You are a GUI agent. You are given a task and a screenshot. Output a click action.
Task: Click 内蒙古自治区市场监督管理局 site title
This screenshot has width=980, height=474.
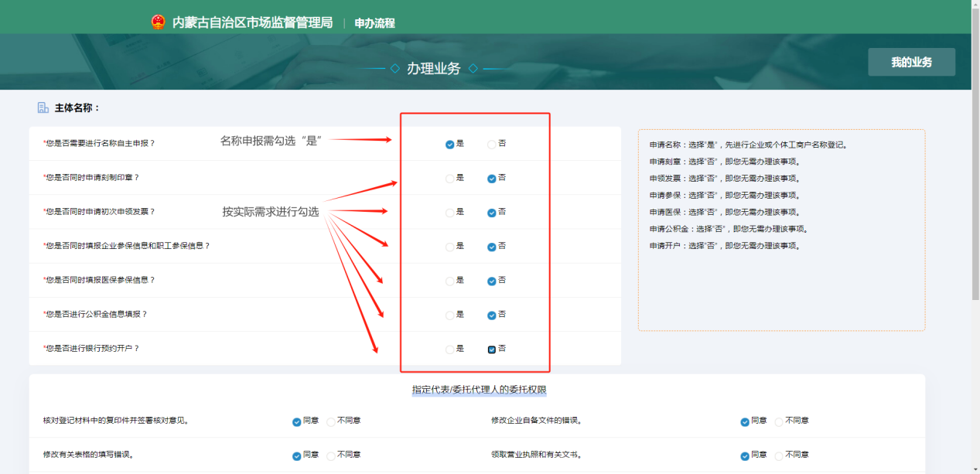coord(252,22)
